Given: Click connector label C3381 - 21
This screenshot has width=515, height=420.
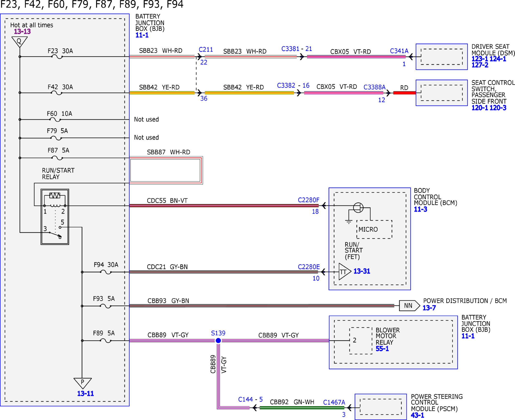Looking at the screenshot, I should click(x=297, y=49).
